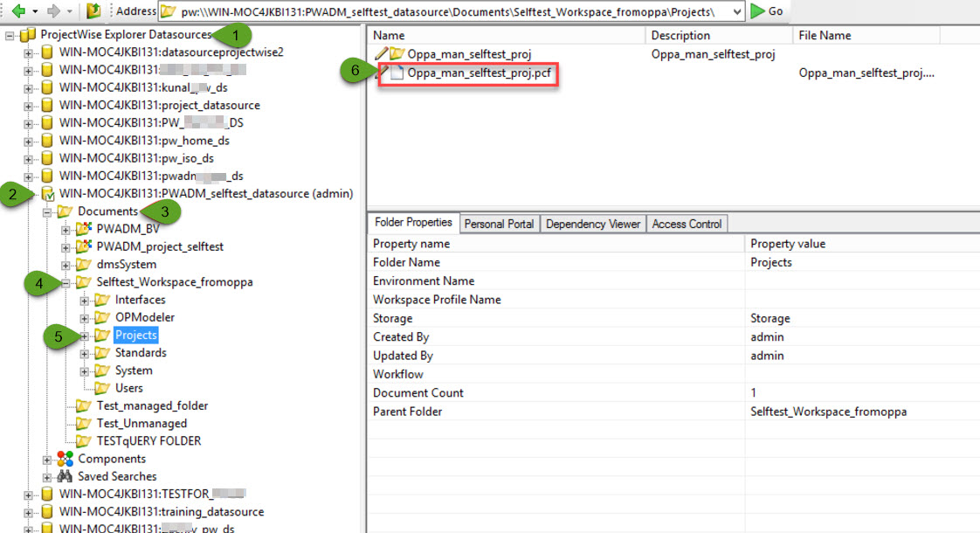Click the Components colored-balls icon
The image size is (980, 533).
[x=65, y=459]
